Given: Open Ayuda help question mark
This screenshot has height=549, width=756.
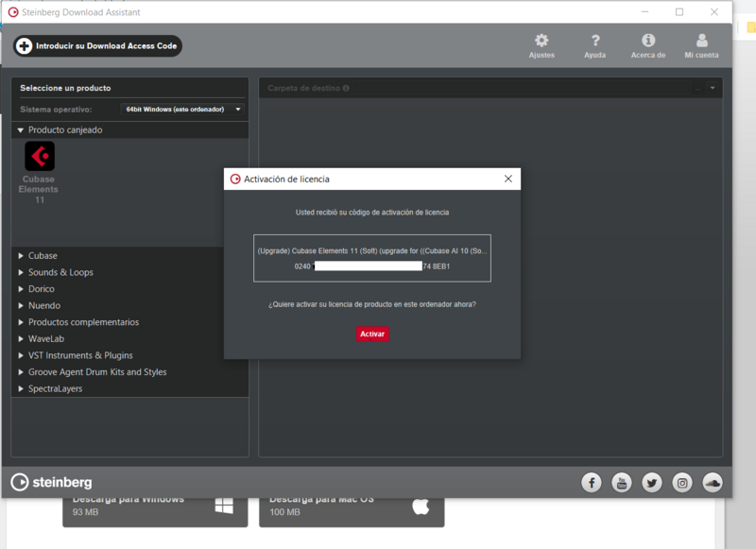Looking at the screenshot, I should point(595,45).
